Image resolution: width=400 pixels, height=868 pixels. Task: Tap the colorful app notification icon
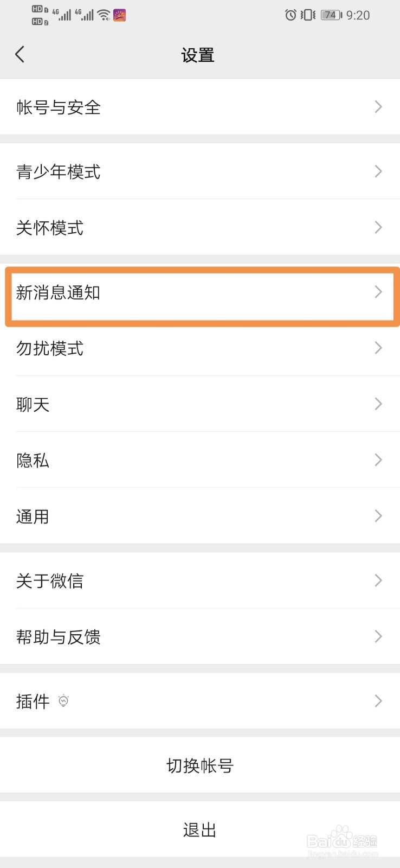click(119, 15)
